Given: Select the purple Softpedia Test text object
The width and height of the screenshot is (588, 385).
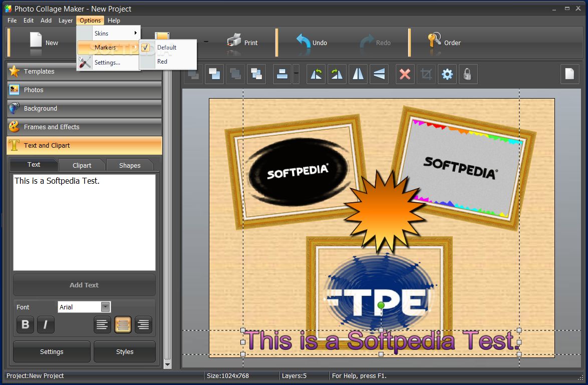Looking at the screenshot, I should click(x=381, y=341).
